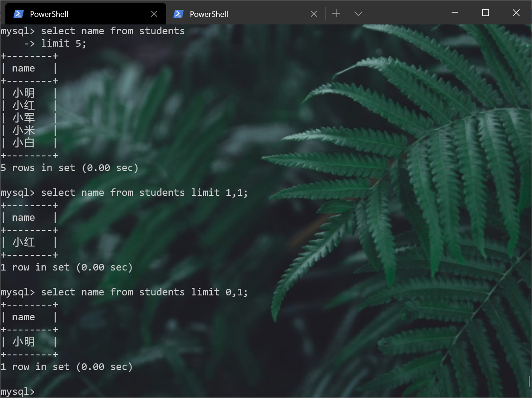Screen dimensions: 532x398
Task: Click PowerShell icon on first tab
Action: [18, 14]
